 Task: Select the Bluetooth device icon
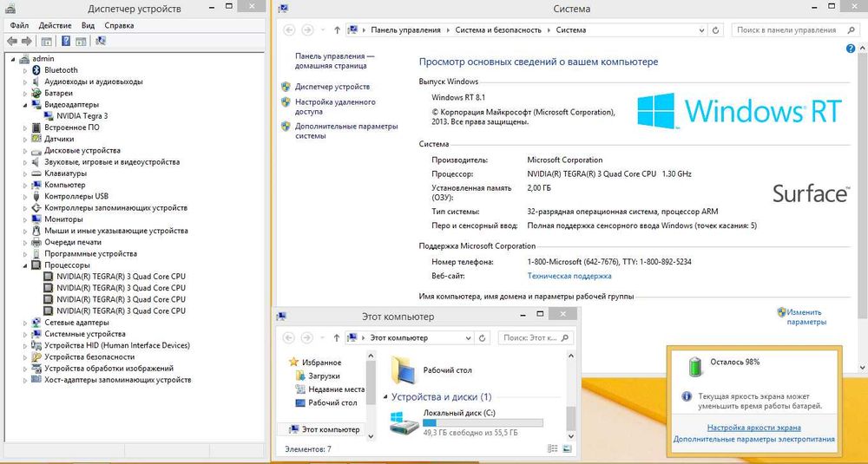(x=36, y=70)
